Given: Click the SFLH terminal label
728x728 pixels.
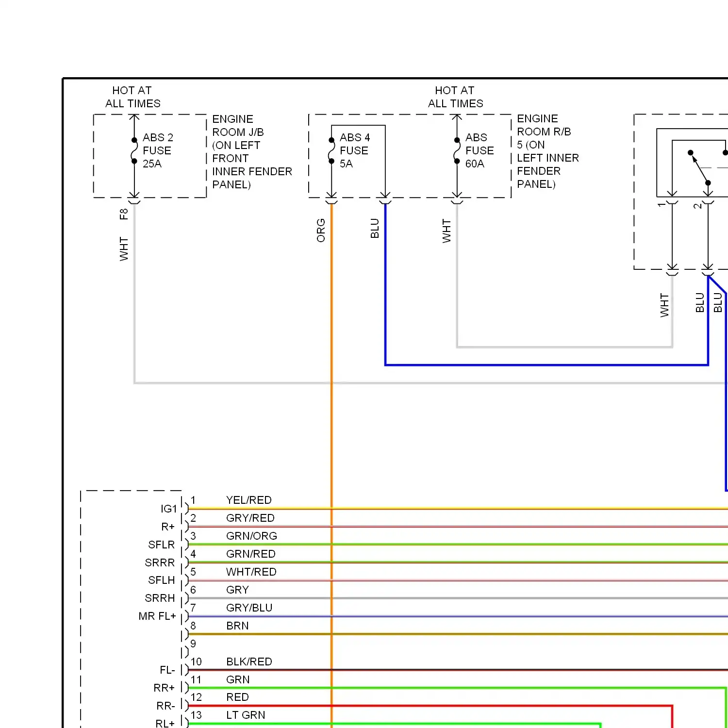Looking at the screenshot, I should [161, 580].
